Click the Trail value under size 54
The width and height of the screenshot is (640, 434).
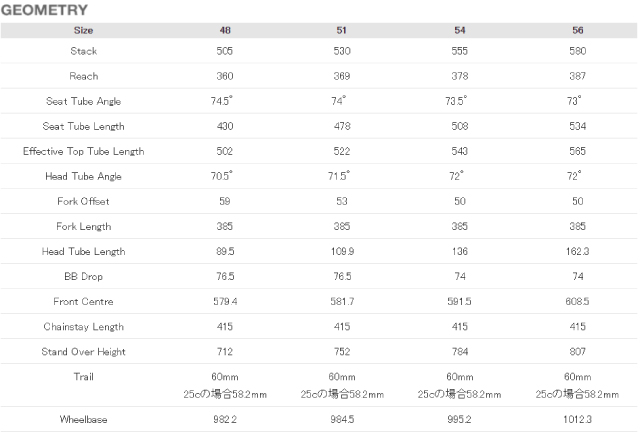click(x=460, y=385)
